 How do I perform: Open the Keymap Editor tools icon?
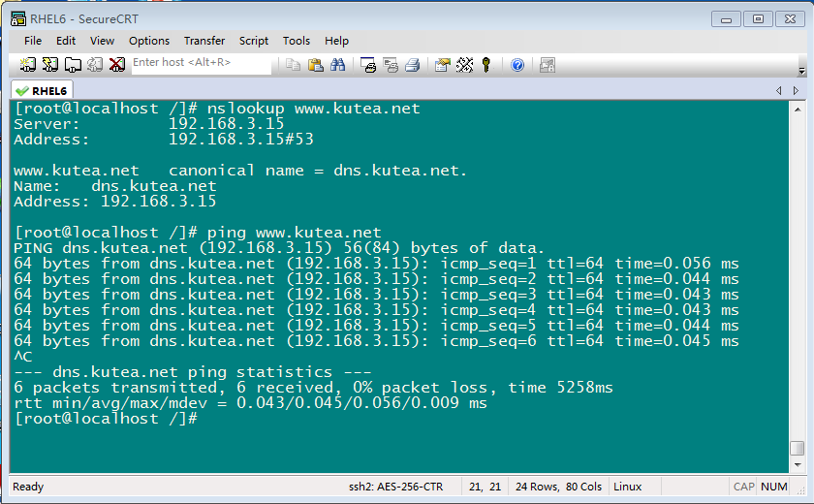464,65
